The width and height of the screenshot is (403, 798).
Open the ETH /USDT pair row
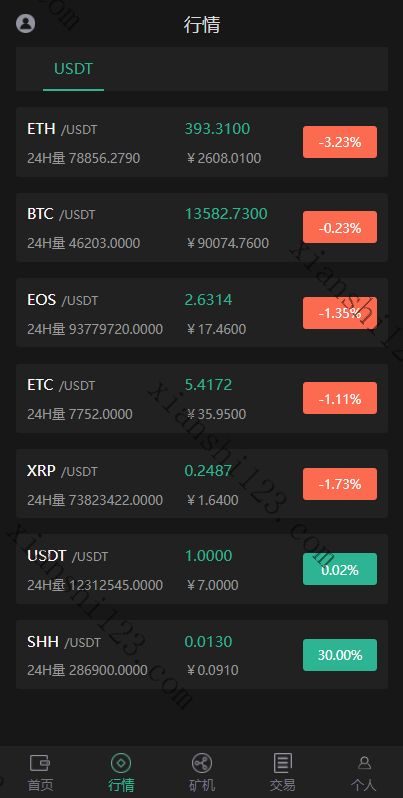pos(202,142)
